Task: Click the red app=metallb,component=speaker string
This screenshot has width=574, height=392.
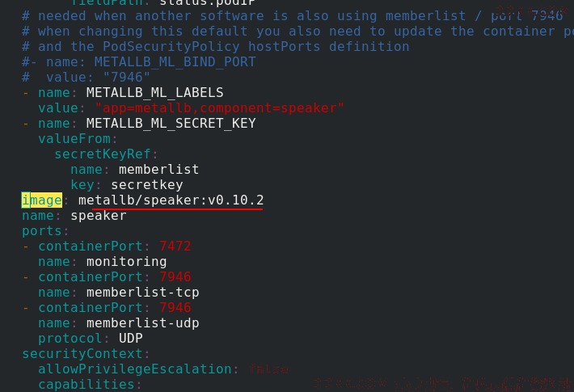Action: click(219, 108)
